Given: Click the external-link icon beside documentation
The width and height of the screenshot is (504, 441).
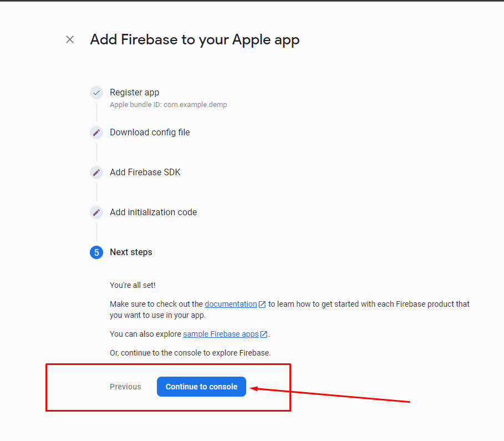Looking at the screenshot, I should point(262,305).
